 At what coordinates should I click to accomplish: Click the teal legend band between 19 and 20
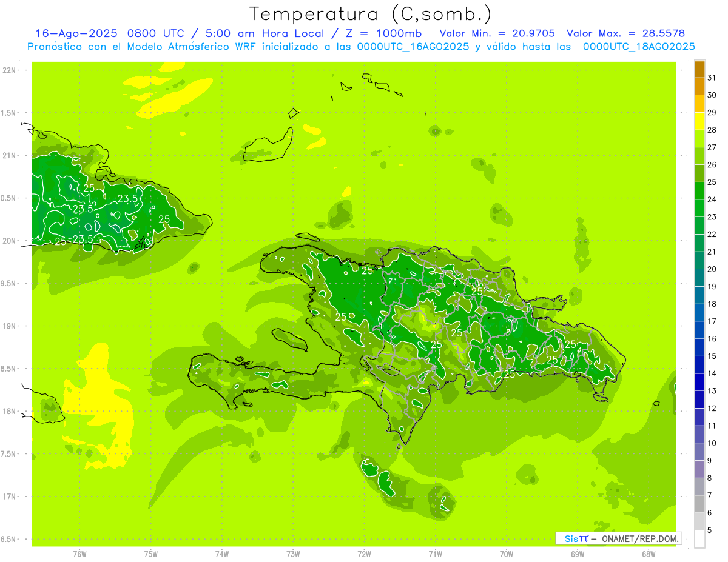coord(699,278)
